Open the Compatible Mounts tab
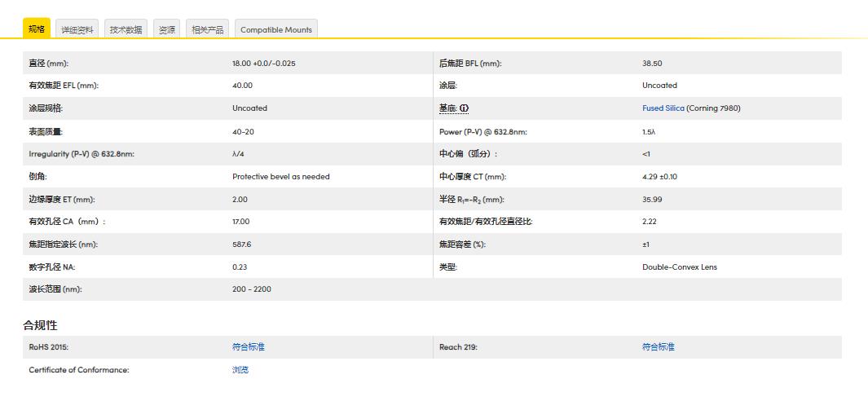 pos(276,30)
